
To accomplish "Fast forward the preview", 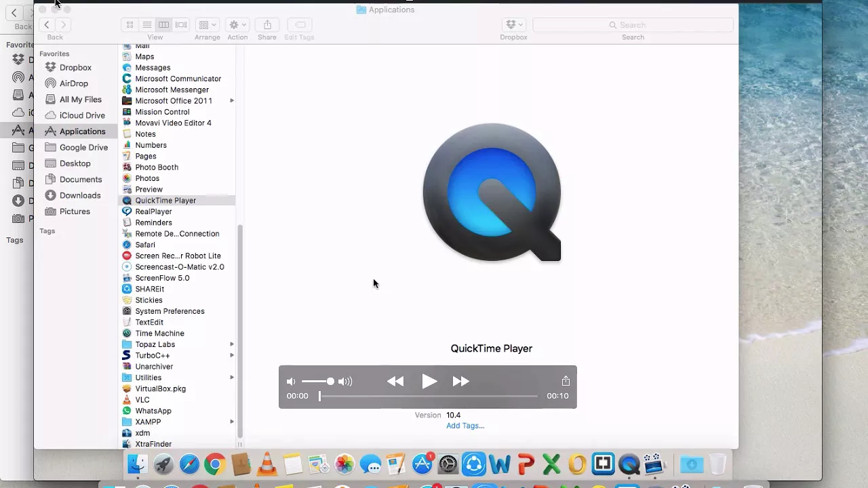I will [x=460, y=382].
